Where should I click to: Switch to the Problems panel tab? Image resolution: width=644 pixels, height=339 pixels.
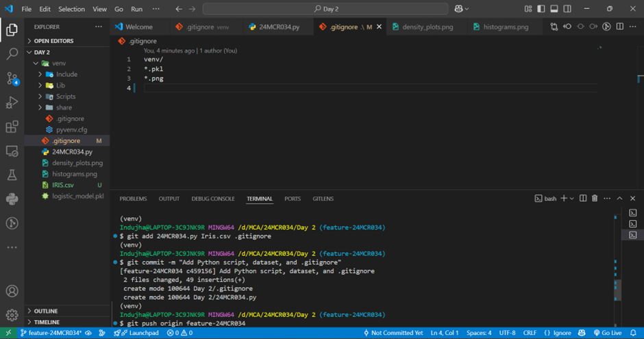[x=133, y=199]
